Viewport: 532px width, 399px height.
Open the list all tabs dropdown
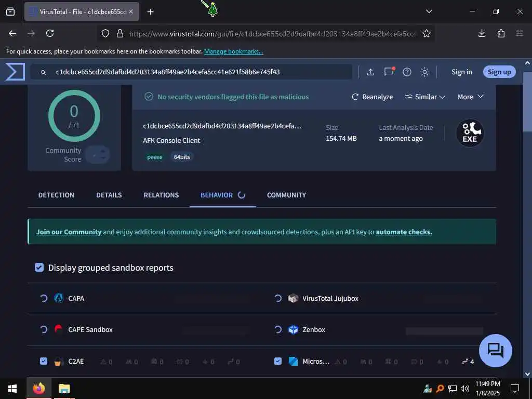pos(429,11)
